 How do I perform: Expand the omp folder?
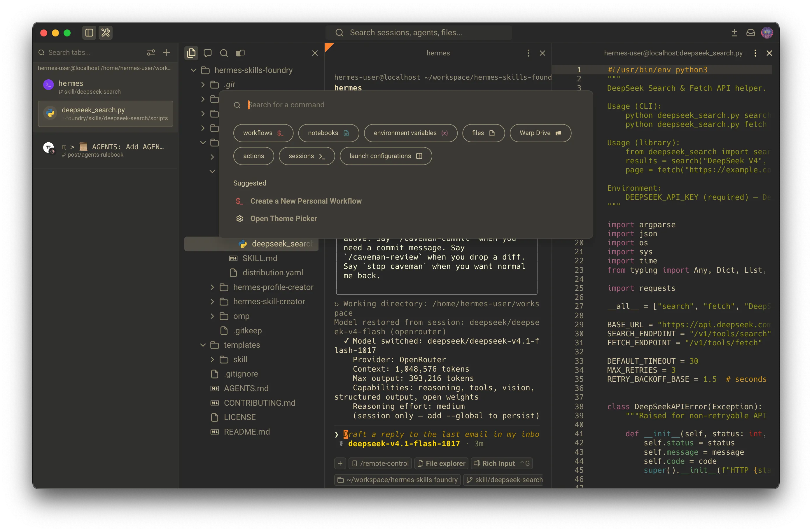(x=212, y=316)
